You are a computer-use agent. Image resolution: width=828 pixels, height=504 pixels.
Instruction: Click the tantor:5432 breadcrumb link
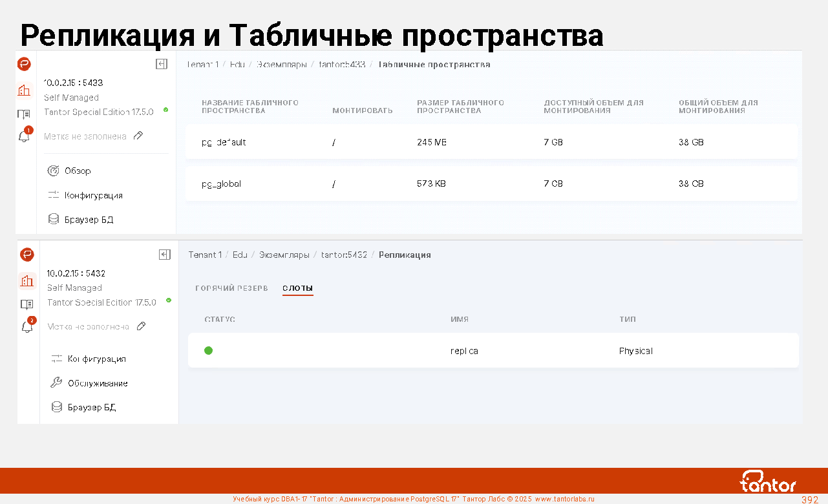click(344, 255)
